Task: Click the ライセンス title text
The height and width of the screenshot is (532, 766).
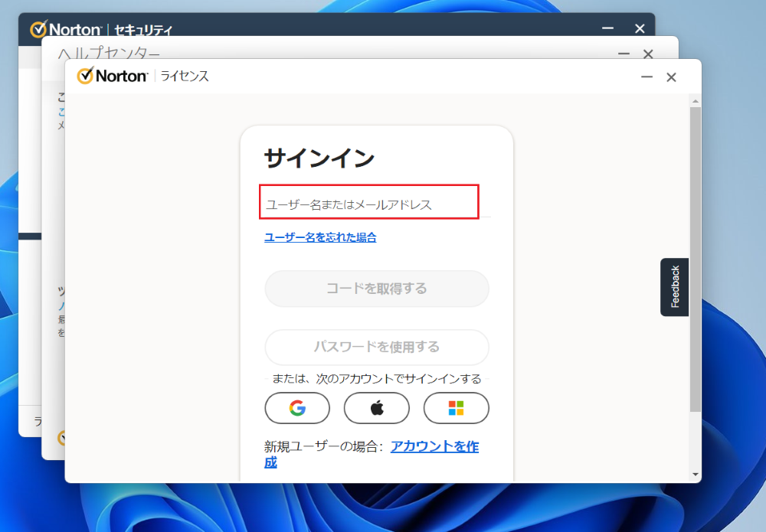Action: pos(185,76)
